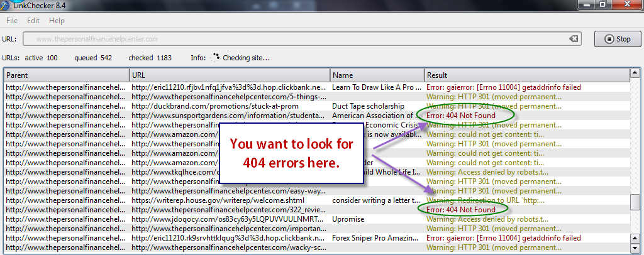
Task: Click the clear icon in URL field
Action: coord(573,39)
